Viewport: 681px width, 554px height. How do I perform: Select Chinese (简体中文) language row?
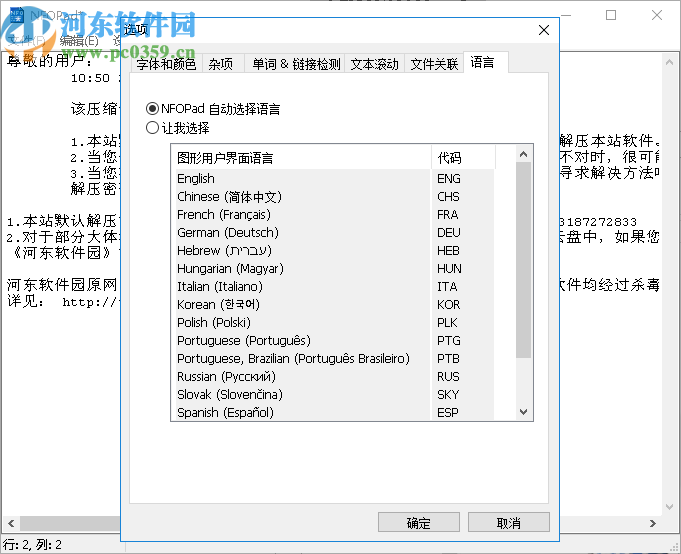point(301,197)
